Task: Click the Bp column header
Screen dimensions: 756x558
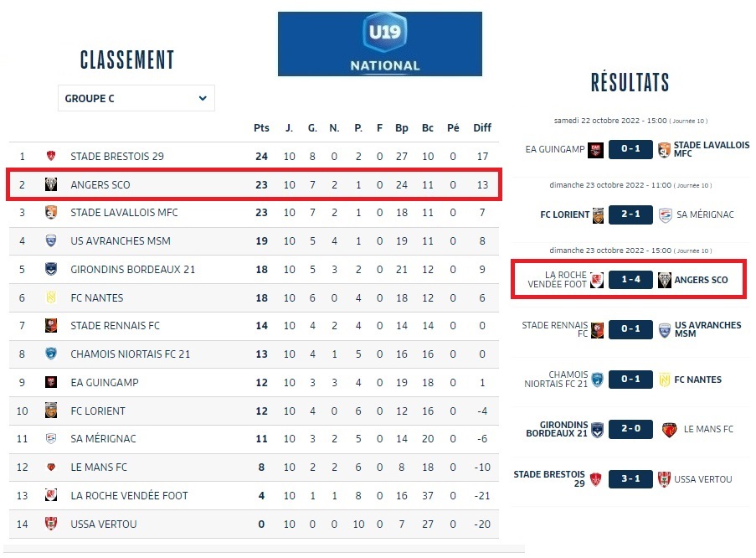Action: (402, 128)
